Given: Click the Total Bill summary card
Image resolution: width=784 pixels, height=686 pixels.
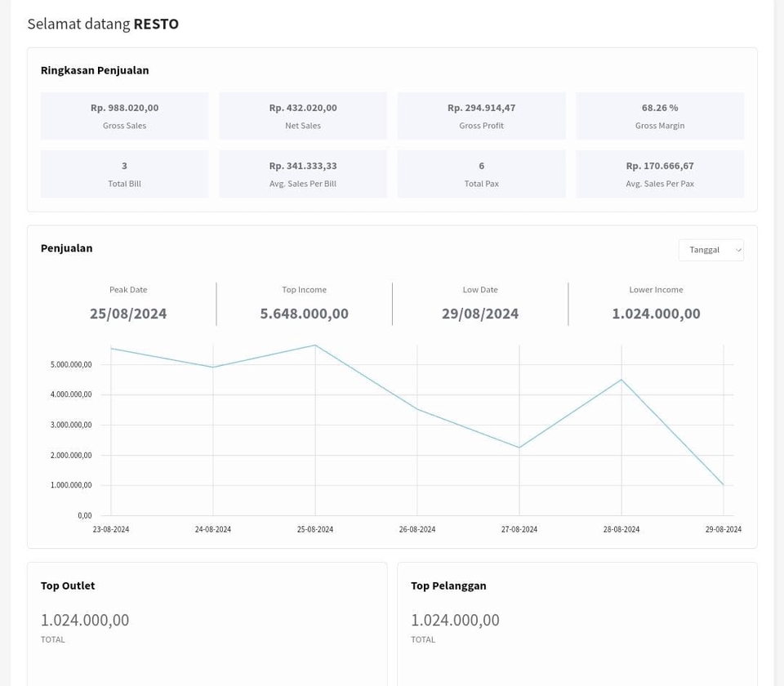Looking at the screenshot, I should [124, 173].
